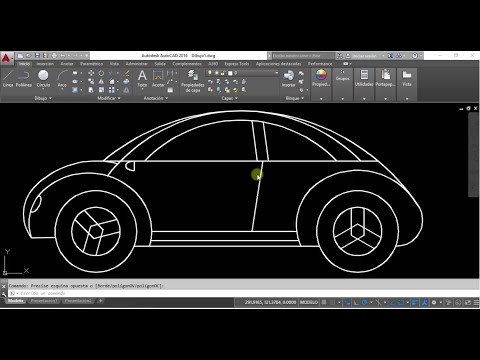
Task: Toggle grid display on the status bar
Action: pos(324,302)
